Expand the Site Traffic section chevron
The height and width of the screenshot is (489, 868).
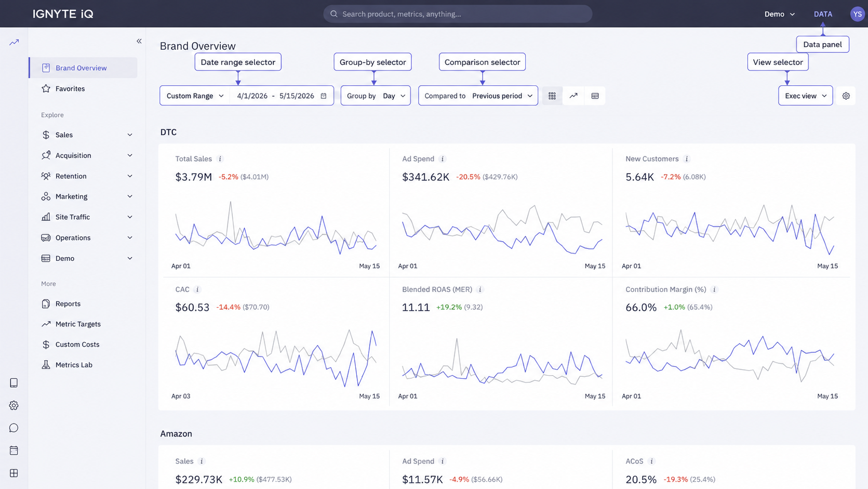(130, 217)
